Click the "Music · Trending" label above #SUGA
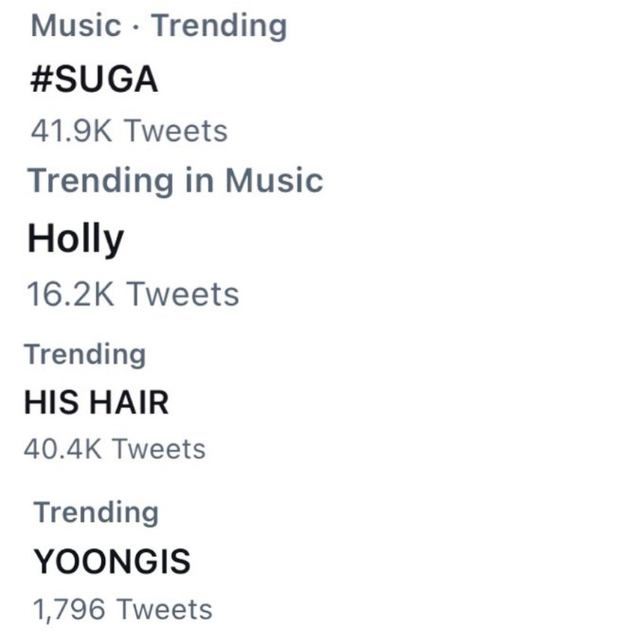The height and width of the screenshot is (644, 644). tap(158, 26)
